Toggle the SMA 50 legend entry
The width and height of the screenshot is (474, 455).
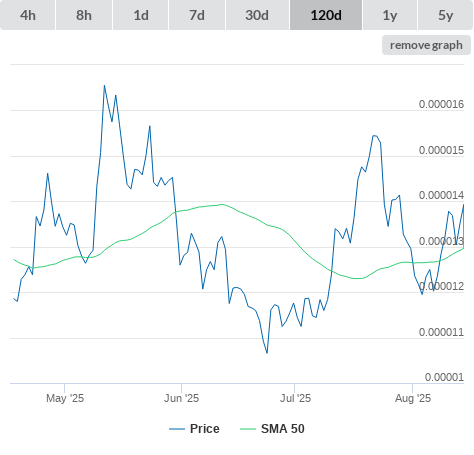pyautogui.click(x=283, y=429)
